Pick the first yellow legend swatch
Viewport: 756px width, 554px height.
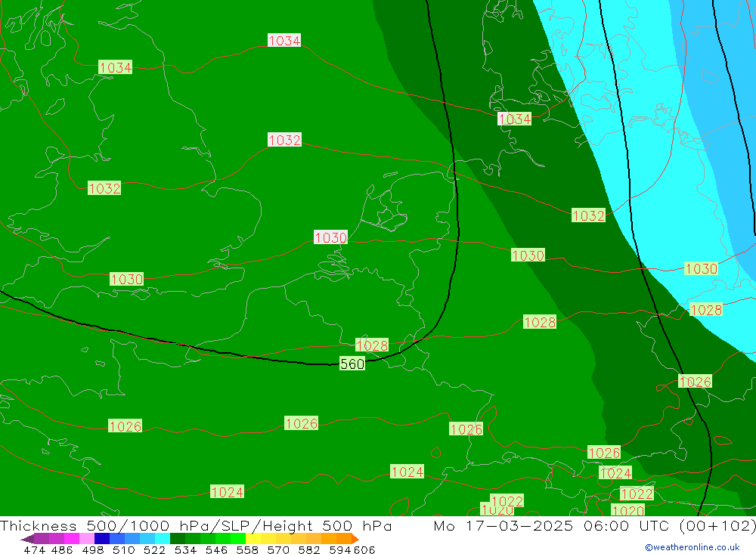point(253,539)
